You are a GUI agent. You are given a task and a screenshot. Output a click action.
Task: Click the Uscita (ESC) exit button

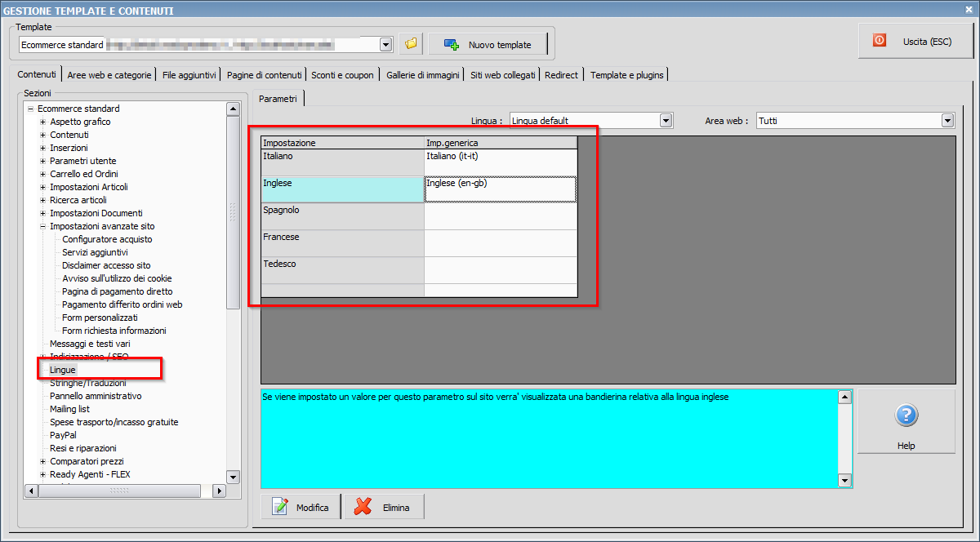click(x=915, y=41)
